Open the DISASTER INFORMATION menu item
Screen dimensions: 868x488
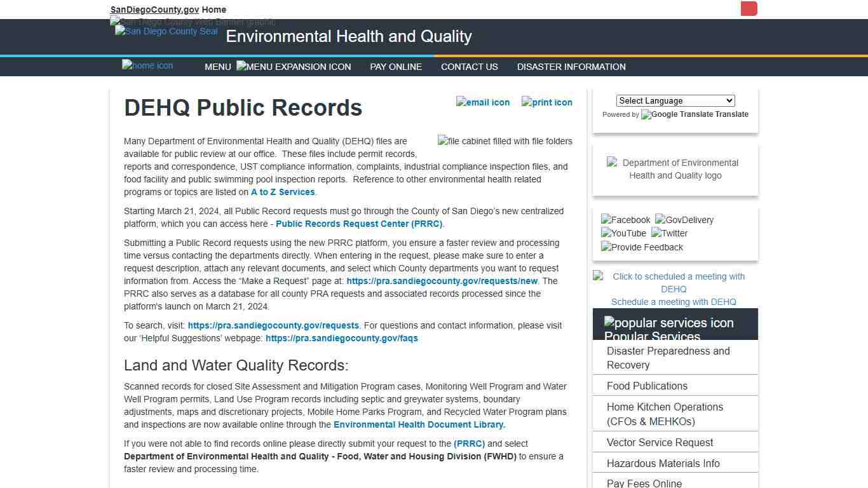(571, 67)
